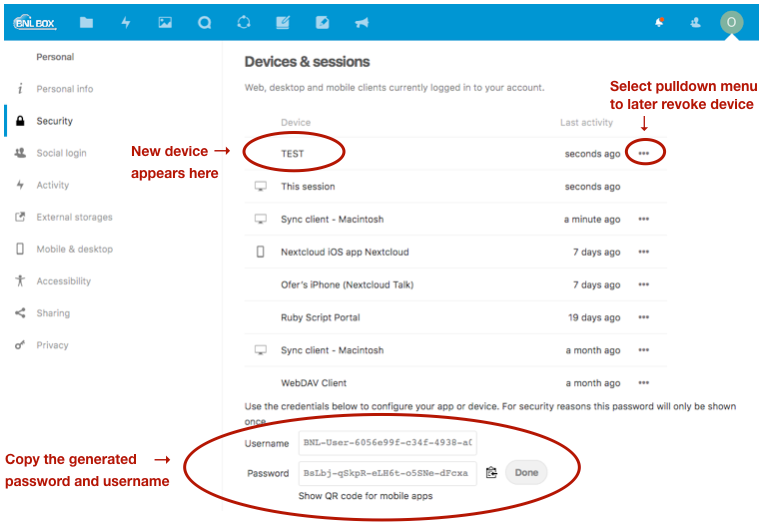Click the lock icon beside Security

20,121
